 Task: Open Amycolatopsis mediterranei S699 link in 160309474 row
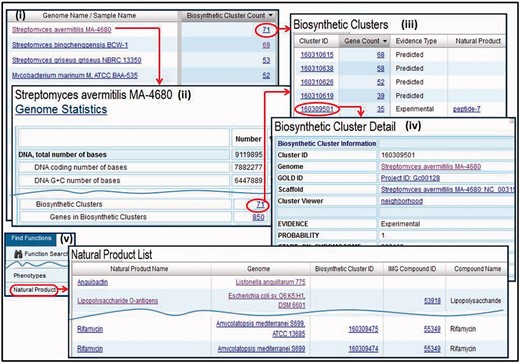click(261, 349)
